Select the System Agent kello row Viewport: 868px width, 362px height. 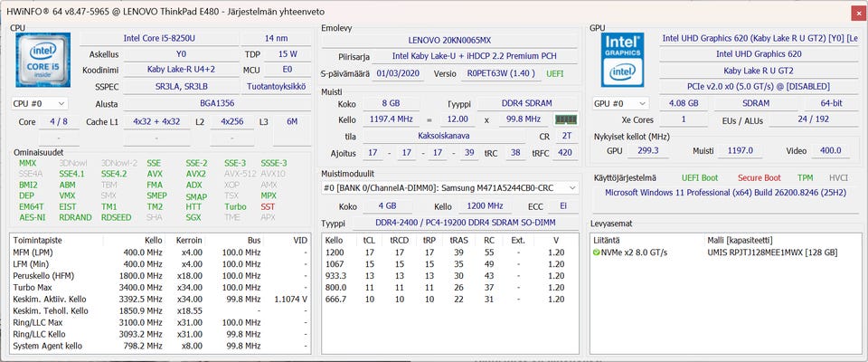[160, 346]
